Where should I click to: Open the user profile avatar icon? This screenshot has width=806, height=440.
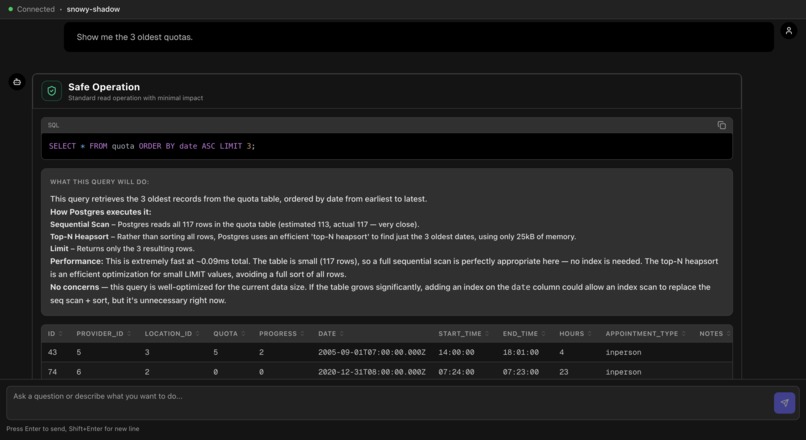[x=789, y=31]
